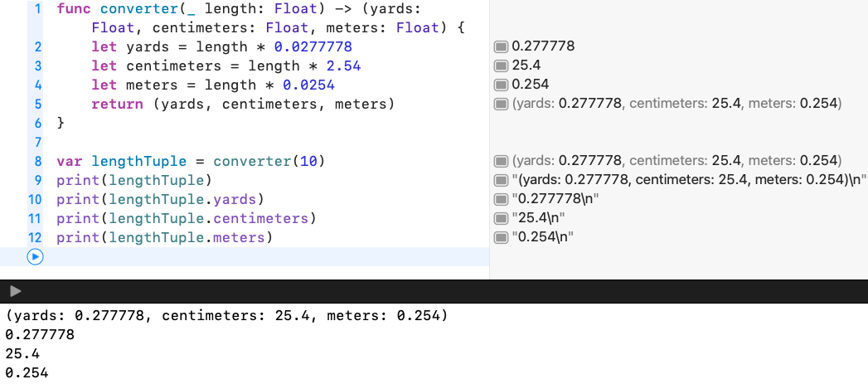Click print(lengthTuple) on line 9
The image size is (868, 389).
point(134,181)
